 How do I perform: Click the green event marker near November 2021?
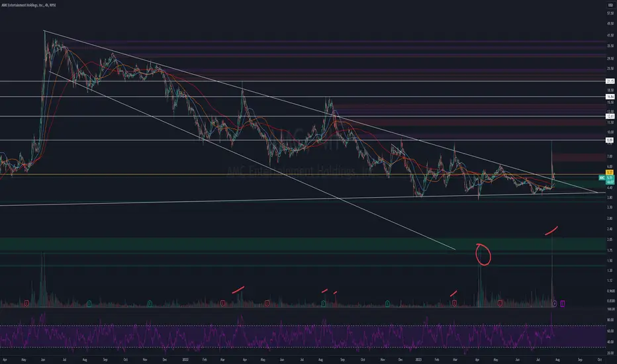[150, 303]
